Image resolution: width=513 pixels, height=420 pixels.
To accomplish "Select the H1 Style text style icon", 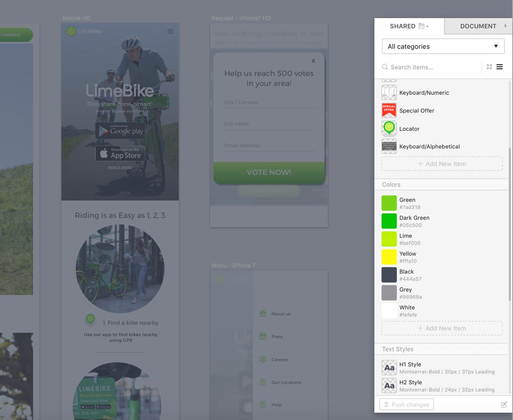I will 389,368.
